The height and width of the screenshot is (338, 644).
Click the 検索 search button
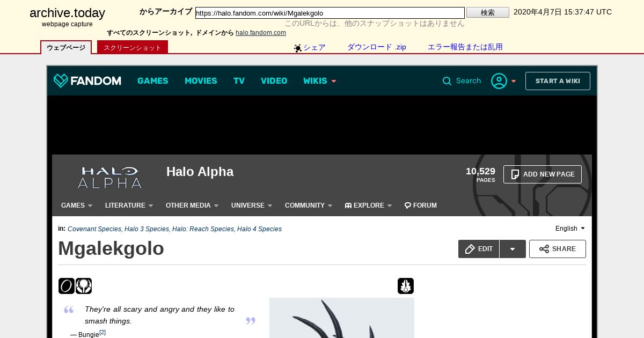coord(488,13)
